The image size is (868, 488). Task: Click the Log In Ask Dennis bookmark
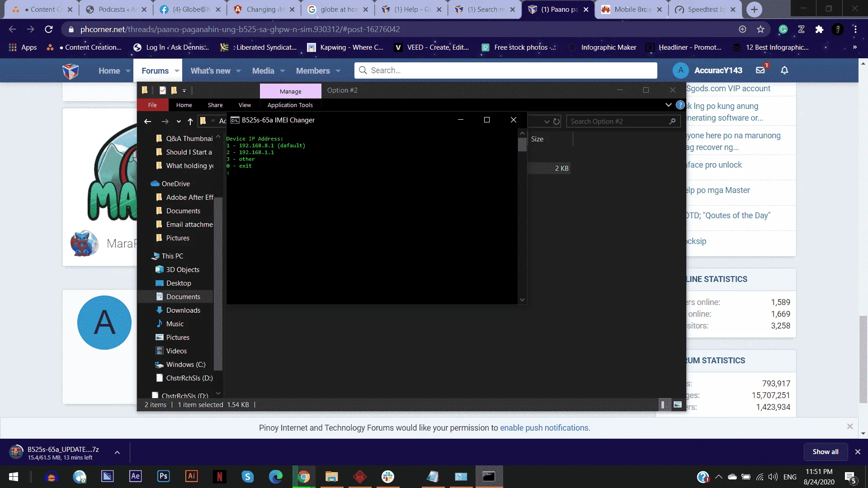(x=171, y=47)
